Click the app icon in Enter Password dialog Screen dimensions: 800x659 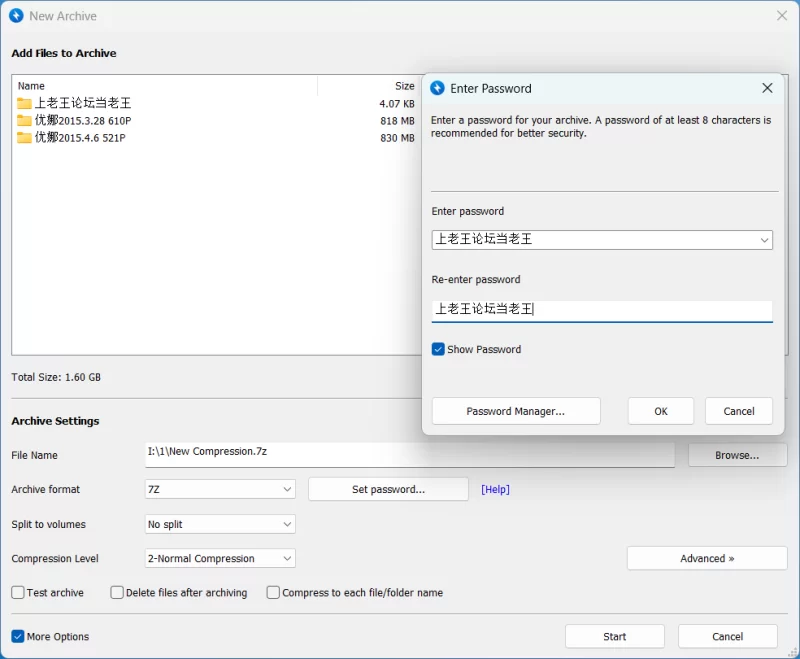tap(437, 88)
